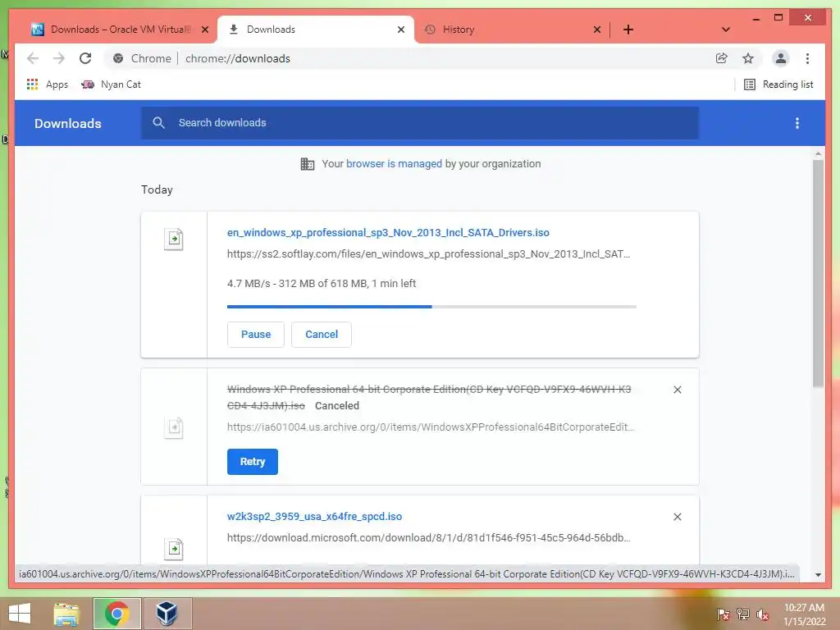Click the Chrome site info chip
840x630 pixels.
click(143, 58)
